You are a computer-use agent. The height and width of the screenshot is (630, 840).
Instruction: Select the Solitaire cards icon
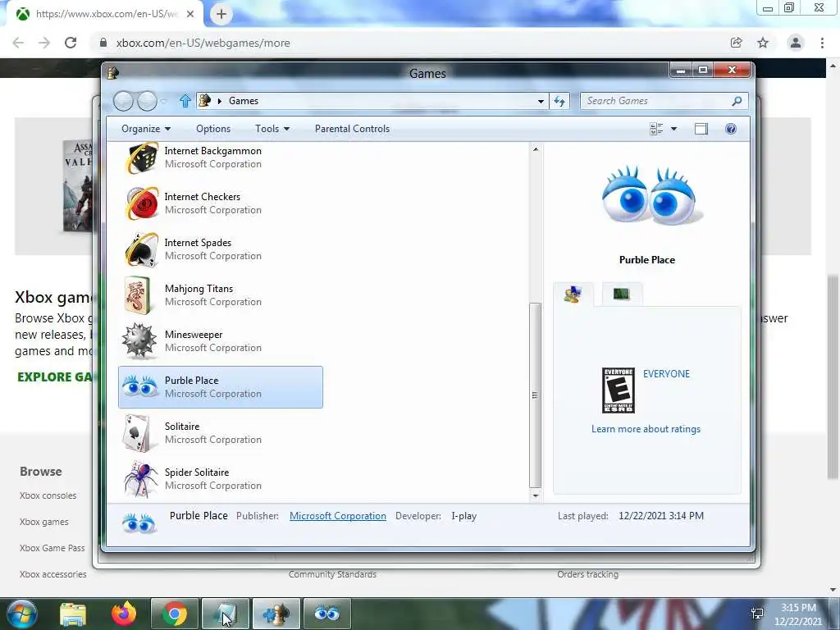coord(137,433)
